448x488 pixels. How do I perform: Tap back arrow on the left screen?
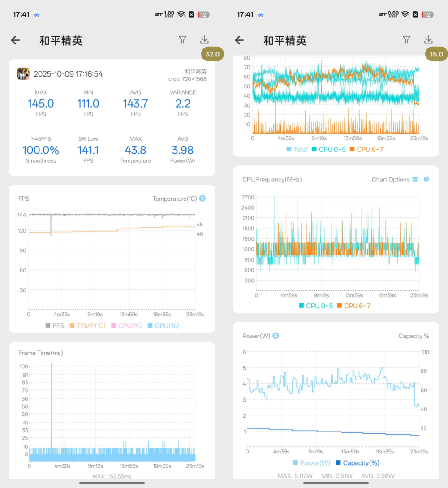(16, 40)
